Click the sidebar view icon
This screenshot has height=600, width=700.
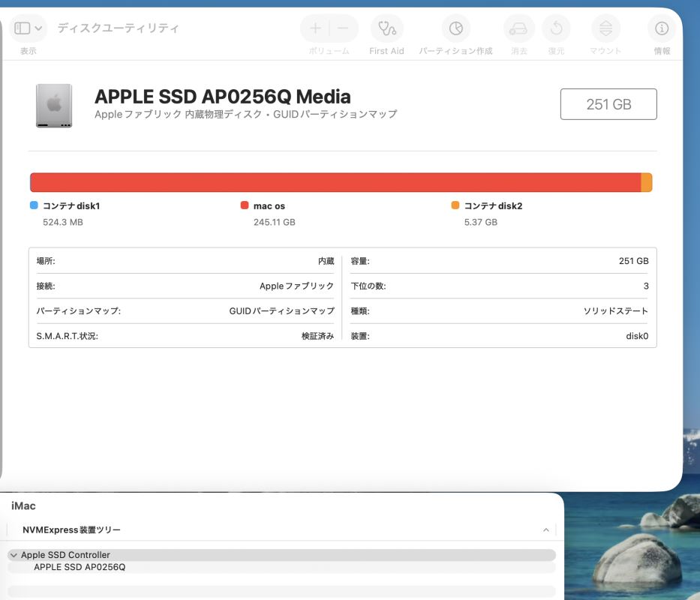click(23, 28)
